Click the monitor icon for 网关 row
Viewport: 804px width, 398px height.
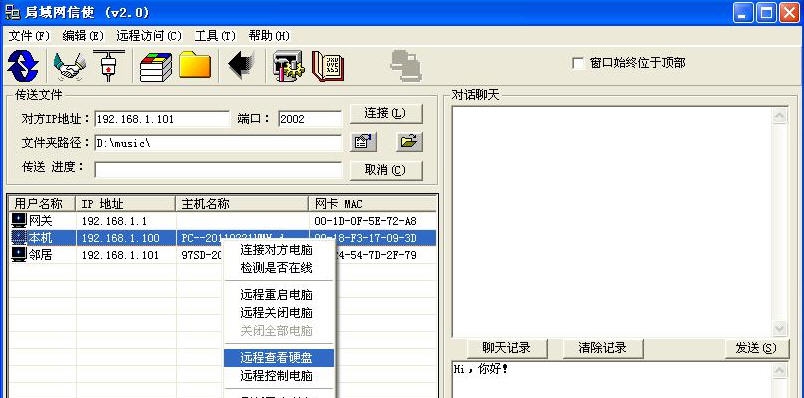pyautogui.click(x=19, y=221)
